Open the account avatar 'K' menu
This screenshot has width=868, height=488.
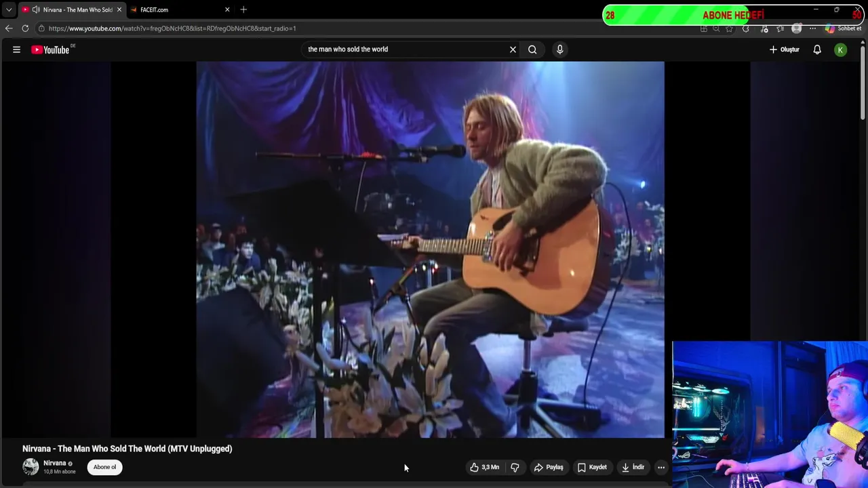[840, 49]
